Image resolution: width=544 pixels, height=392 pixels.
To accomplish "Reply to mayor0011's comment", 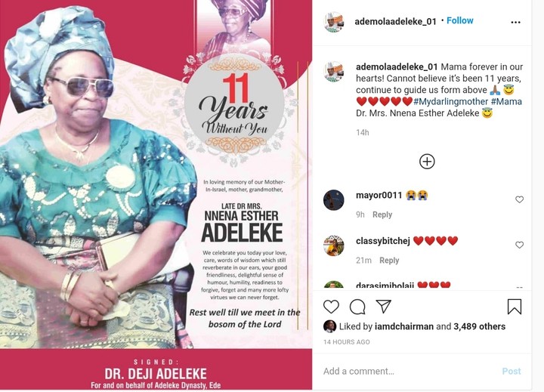I will 382,215.
